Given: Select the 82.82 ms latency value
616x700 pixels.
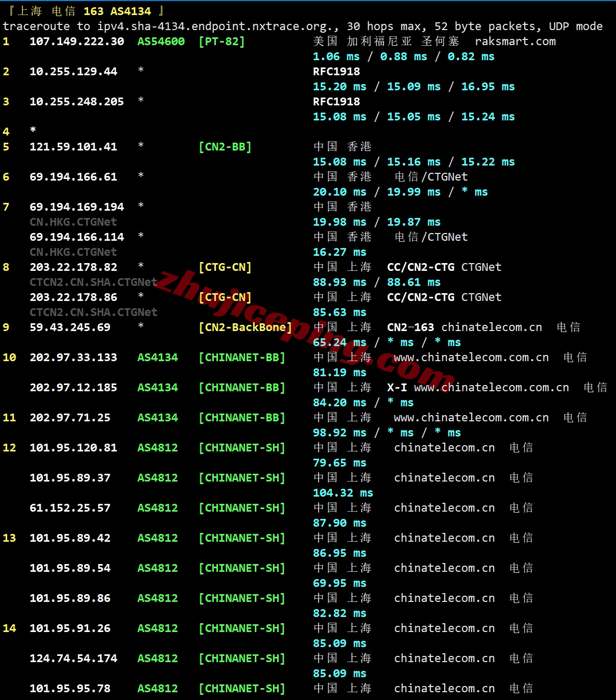Looking at the screenshot, I should (339, 613).
